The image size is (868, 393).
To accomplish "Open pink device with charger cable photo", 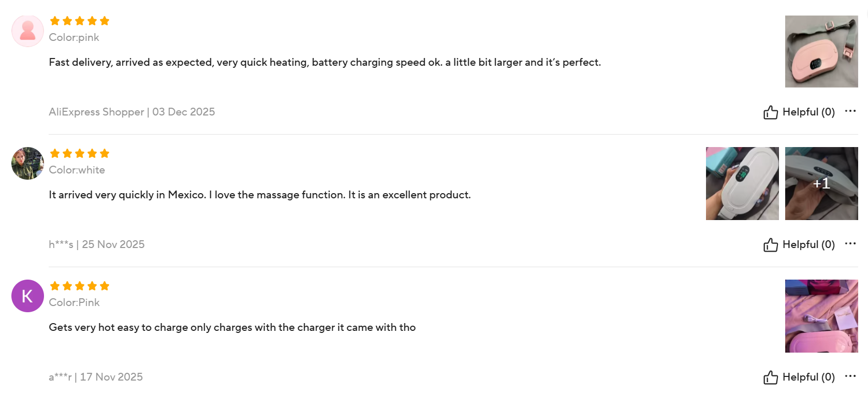I will tap(821, 316).
